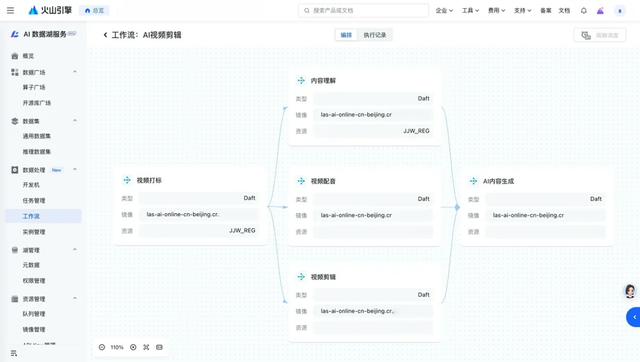Screen dimensions: 640x362
Task: Click the zoom in icon beside 110%
Action: [x=133, y=347]
